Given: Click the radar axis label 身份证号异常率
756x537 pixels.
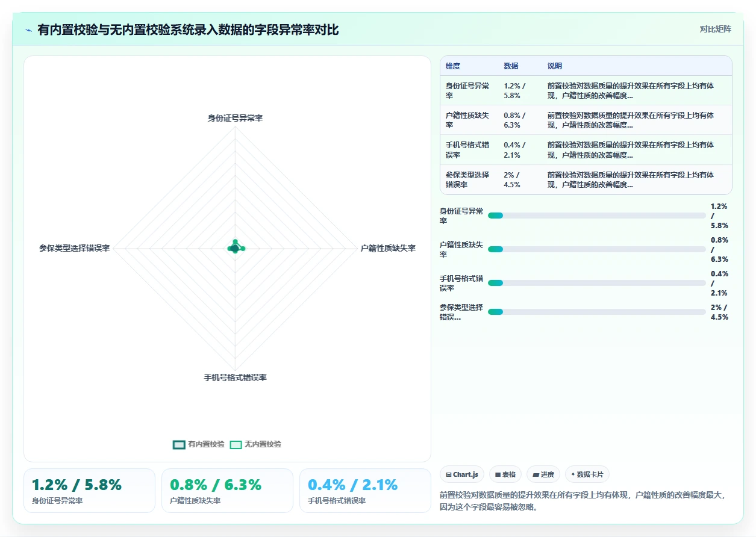Looking at the screenshot, I should [x=235, y=118].
